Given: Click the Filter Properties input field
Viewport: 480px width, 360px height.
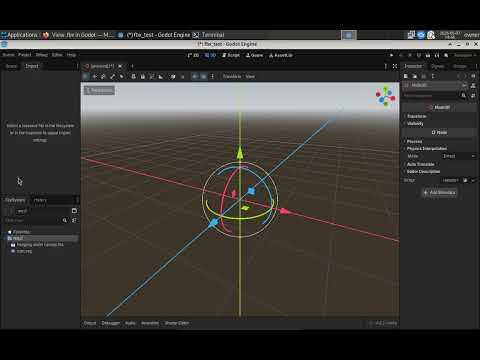Looking at the screenshot, I should coord(431,95).
